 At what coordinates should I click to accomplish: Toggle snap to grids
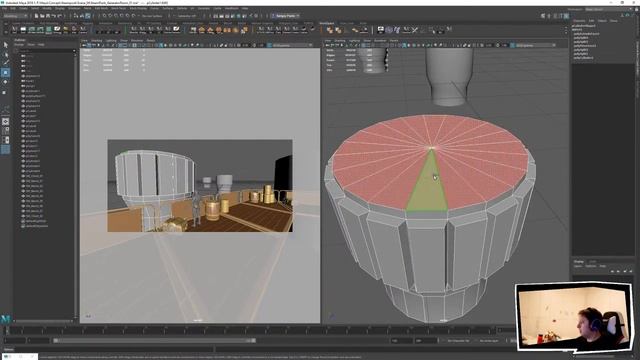coord(104,16)
